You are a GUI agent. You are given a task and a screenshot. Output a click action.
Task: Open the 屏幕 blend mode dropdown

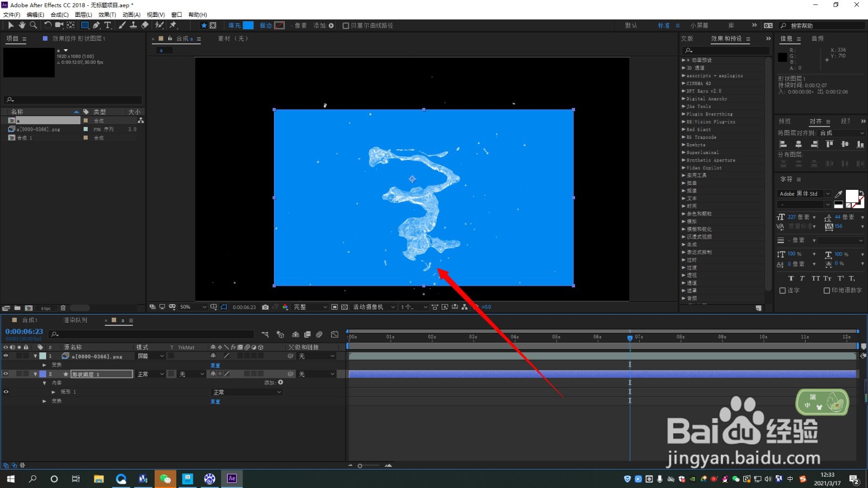(x=150, y=356)
